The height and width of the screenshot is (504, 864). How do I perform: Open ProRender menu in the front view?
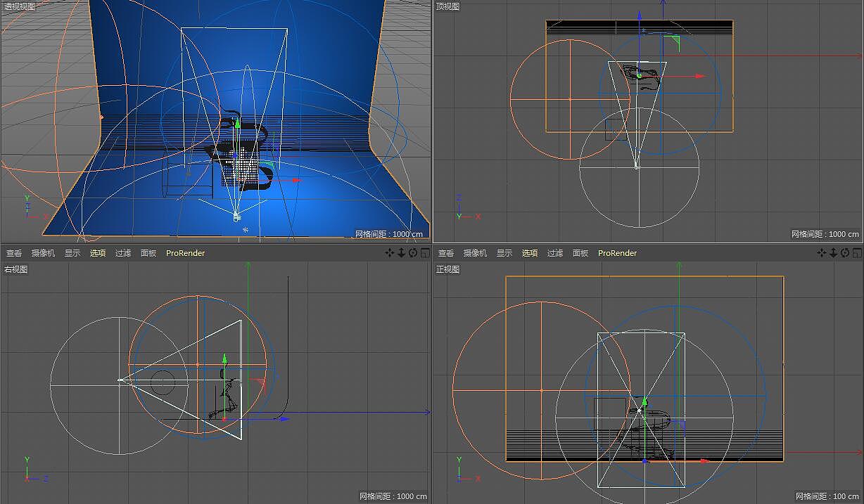click(618, 253)
